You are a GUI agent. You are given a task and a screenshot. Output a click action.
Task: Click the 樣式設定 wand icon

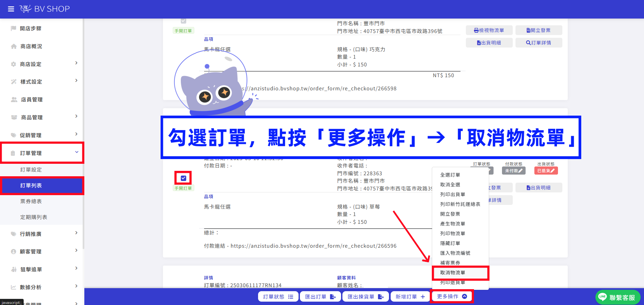point(13,82)
